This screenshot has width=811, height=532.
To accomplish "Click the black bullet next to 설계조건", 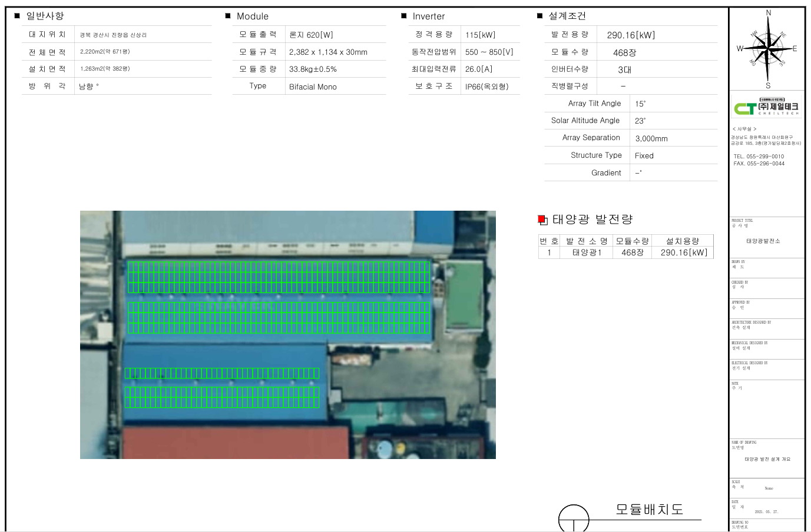I will click(539, 16).
